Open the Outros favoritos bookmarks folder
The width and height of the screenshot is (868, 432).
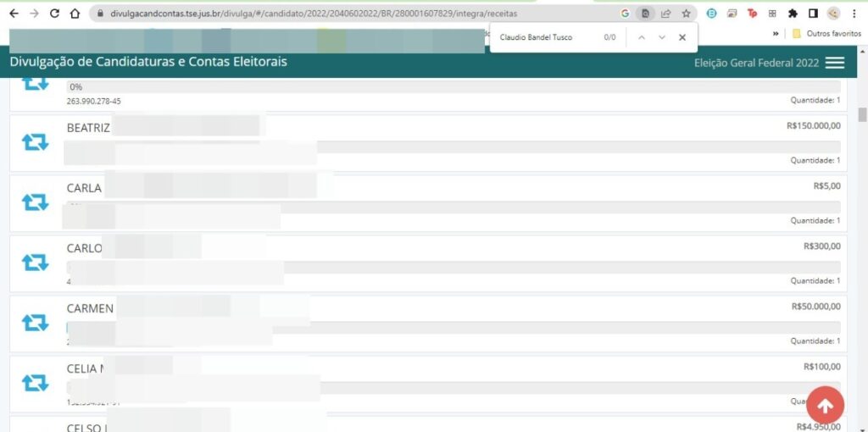click(827, 34)
